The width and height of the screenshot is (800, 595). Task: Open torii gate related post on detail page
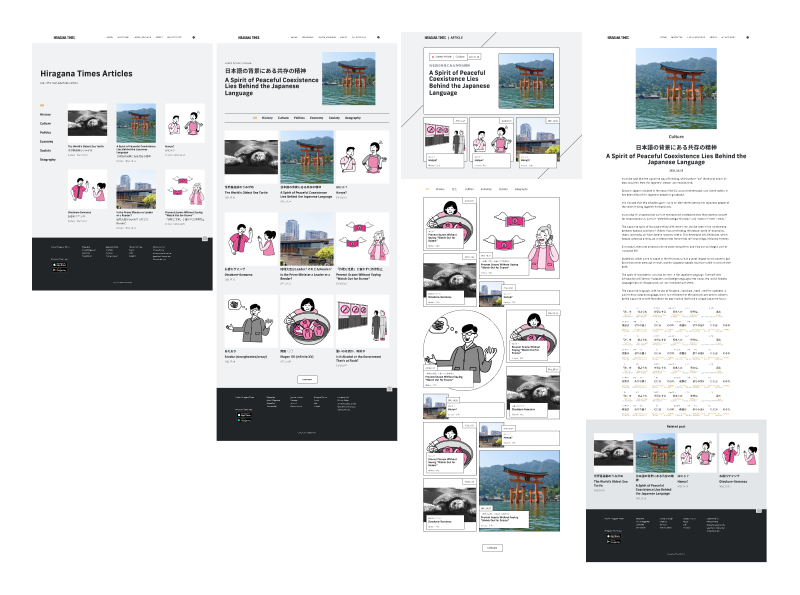tap(655, 453)
